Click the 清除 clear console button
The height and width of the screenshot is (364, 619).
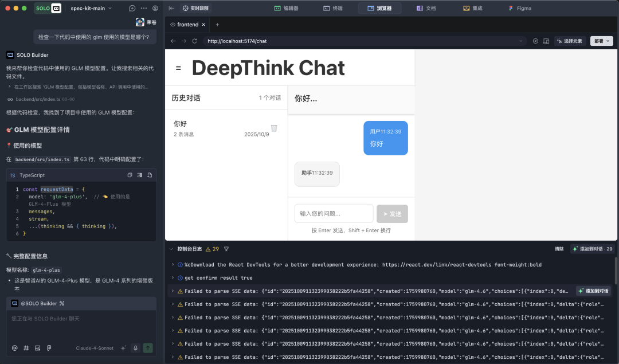click(x=559, y=249)
